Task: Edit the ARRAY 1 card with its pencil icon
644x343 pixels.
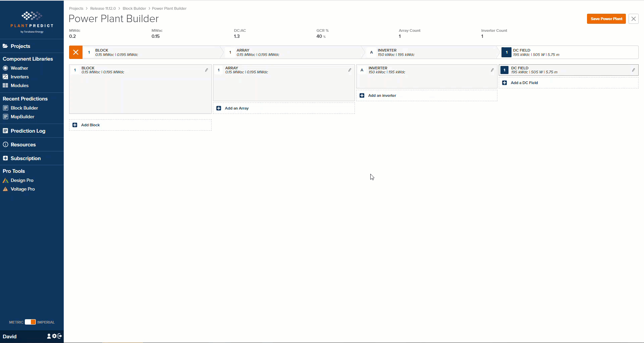Action: 350,70
